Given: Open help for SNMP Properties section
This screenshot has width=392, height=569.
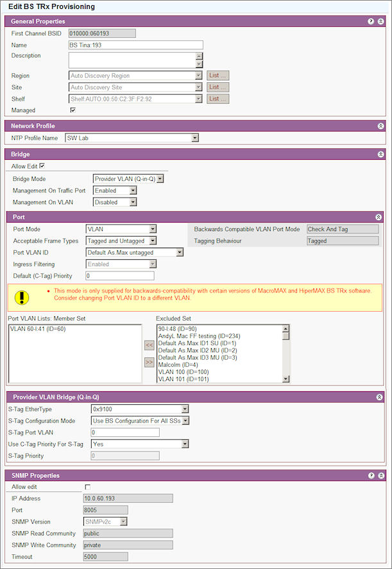Looking at the screenshot, I should click(x=371, y=475).
